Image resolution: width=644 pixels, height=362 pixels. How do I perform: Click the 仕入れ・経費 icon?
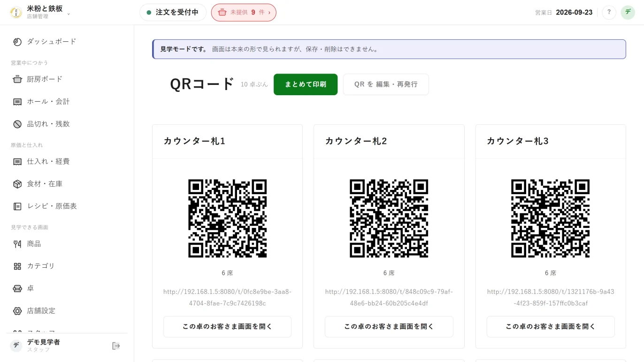click(17, 162)
